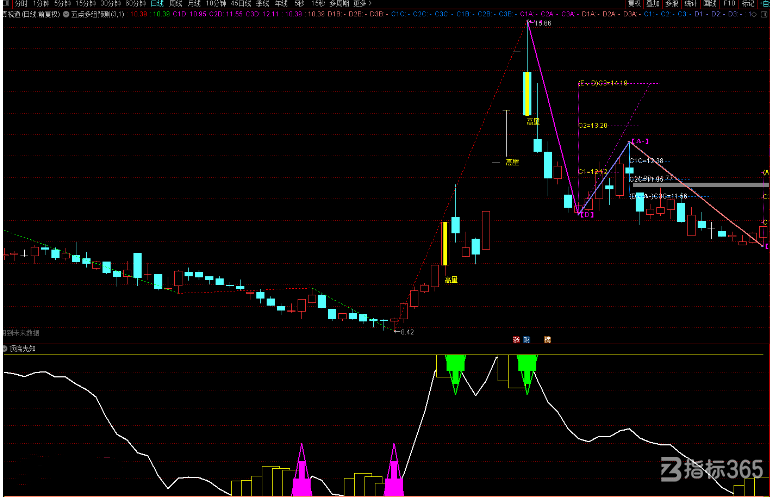The height and width of the screenshot is (497, 772).
Task: Click the blue info icon below chart
Action: pyautogui.click(x=526, y=339)
